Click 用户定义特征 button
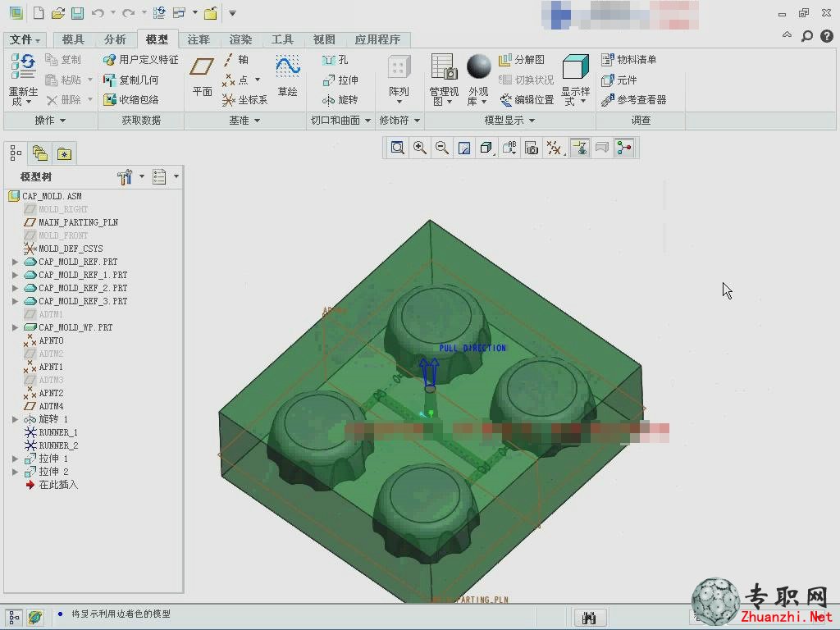Screen dimensions: 840x630 pos(141,59)
